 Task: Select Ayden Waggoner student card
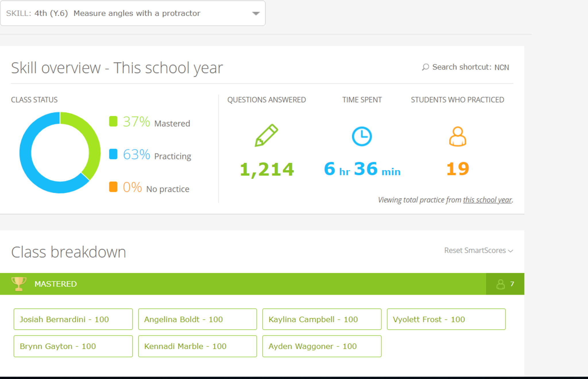(x=322, y=346)
